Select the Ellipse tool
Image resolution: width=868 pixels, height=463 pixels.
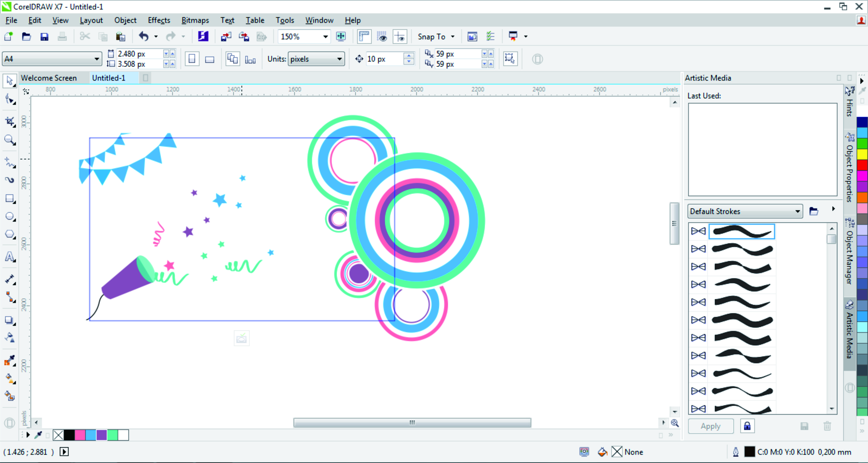coord(10,216)
